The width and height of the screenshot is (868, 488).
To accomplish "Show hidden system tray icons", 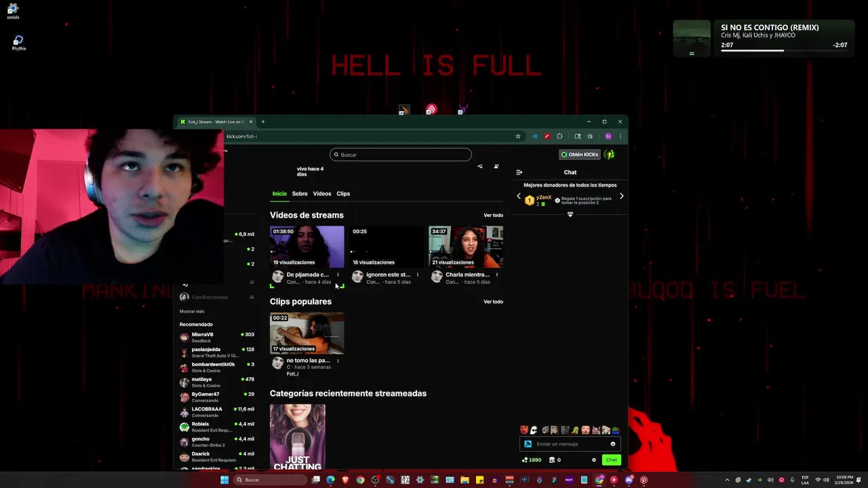I will (x=727, y=480).
